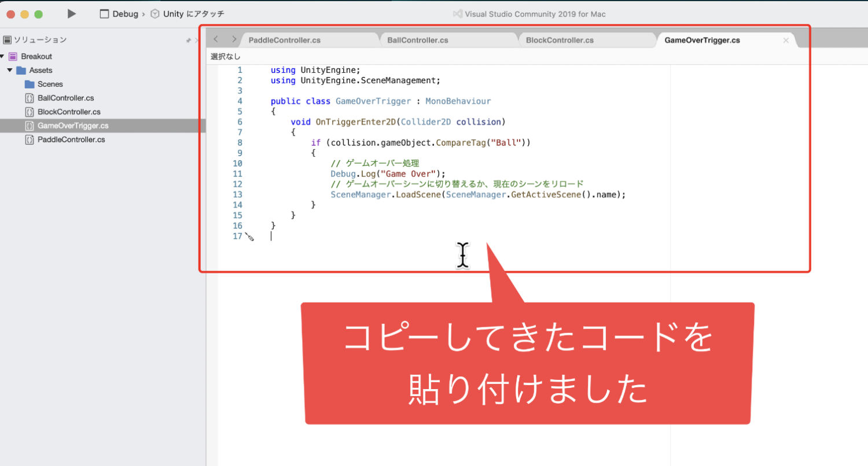Click the "Ball" string literal
Image resolution: width=868 pixels, height=466 pixels.
coord(507,143)
